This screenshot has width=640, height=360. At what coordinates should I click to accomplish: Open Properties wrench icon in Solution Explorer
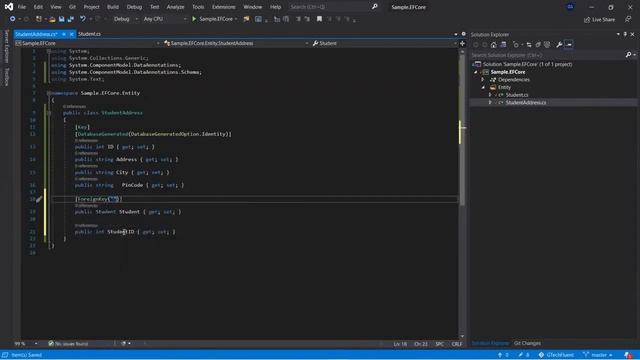point(559,44)
